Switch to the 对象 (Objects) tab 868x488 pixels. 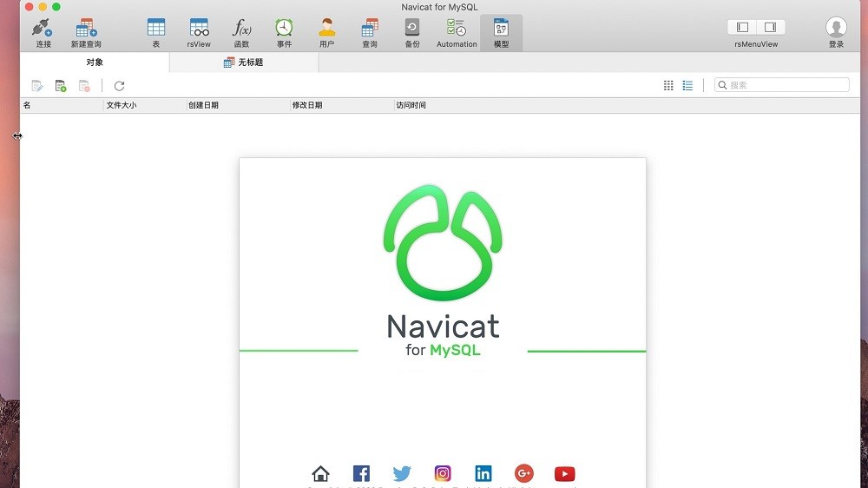(x=95, y=63)
